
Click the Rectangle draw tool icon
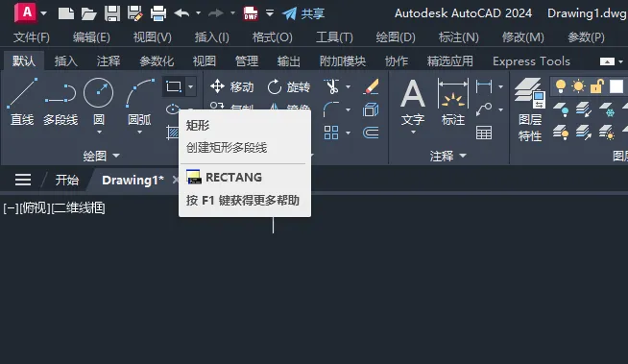point(174,86)
